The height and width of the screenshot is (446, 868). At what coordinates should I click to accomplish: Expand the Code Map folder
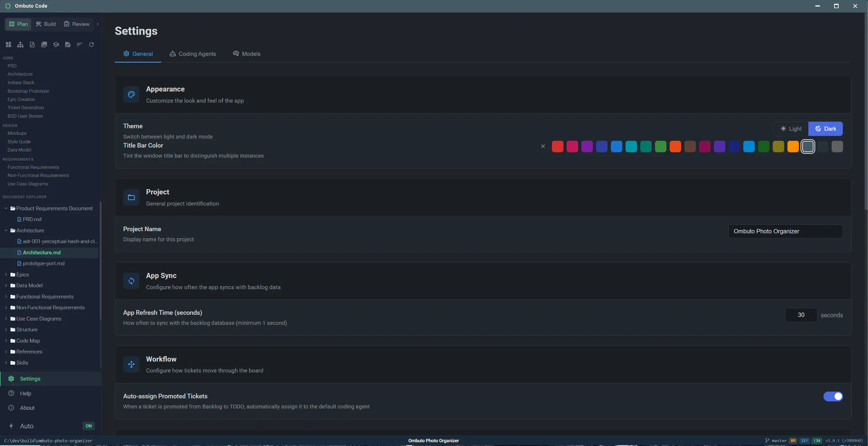6,341
